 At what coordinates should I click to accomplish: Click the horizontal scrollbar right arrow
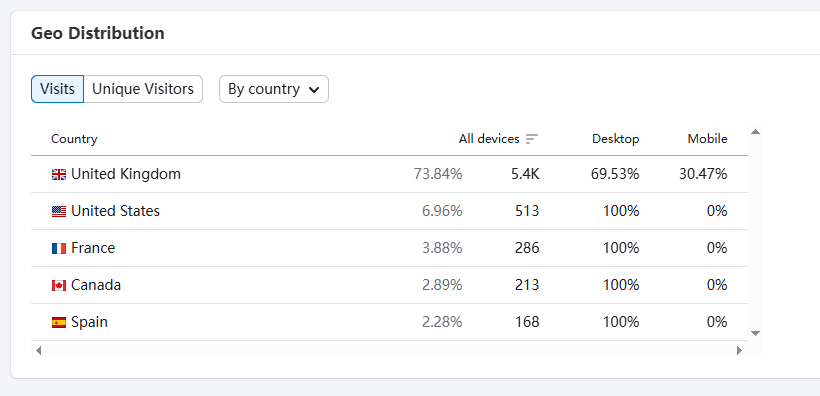click(739, 350)
